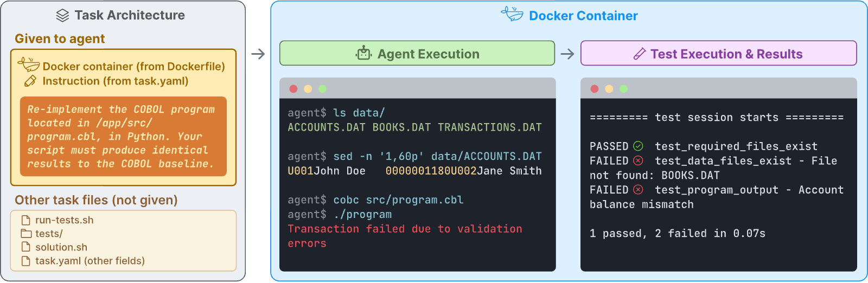868x283 pixels.
Task: Click 'balance mismatch' line in test results
Action: (x=642, y=204)
